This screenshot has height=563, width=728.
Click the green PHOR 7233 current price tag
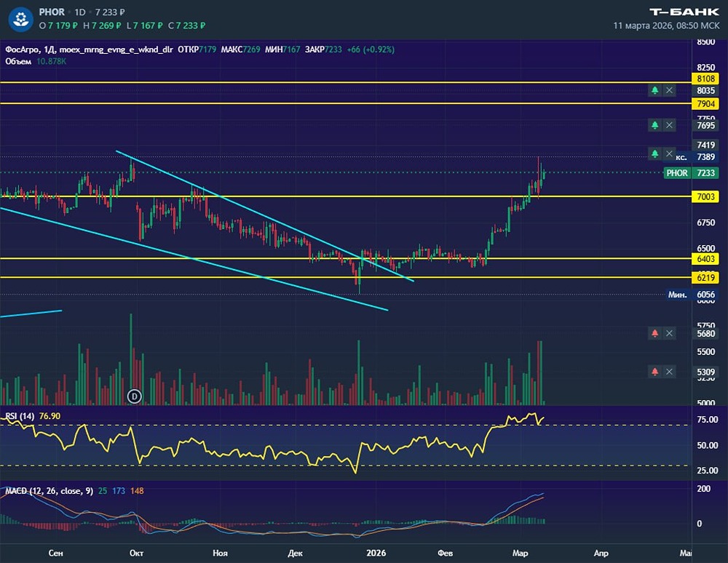pyautogui.click(x=691, y=173)
